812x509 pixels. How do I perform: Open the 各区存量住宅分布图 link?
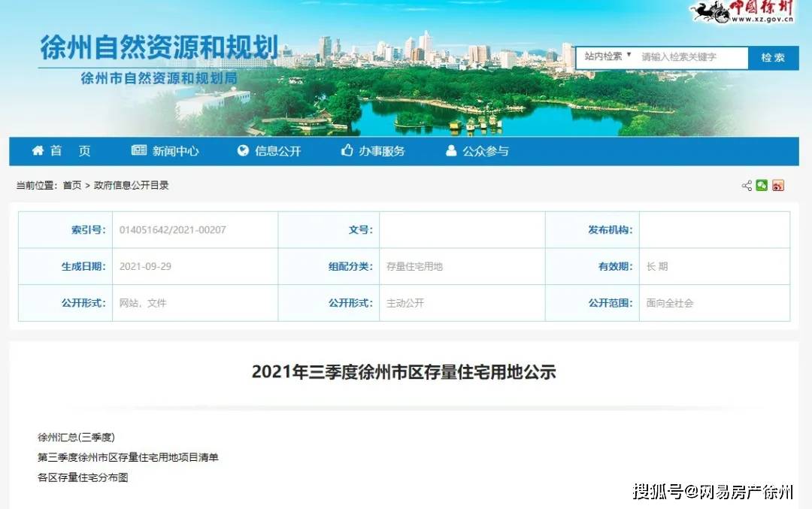click(x=83, y=477)
